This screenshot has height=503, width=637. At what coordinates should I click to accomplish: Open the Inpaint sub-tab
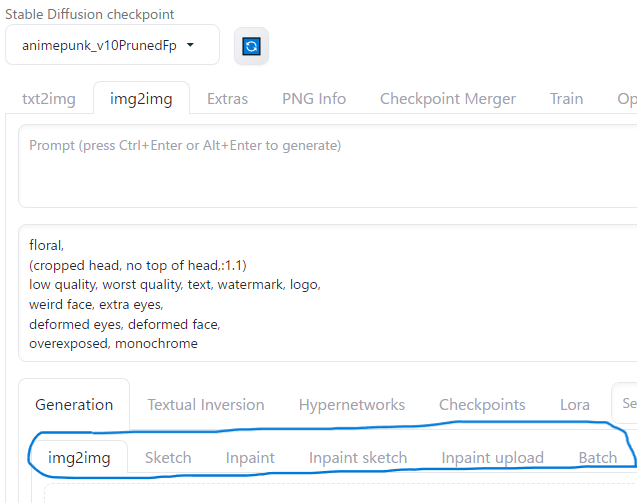250,458
